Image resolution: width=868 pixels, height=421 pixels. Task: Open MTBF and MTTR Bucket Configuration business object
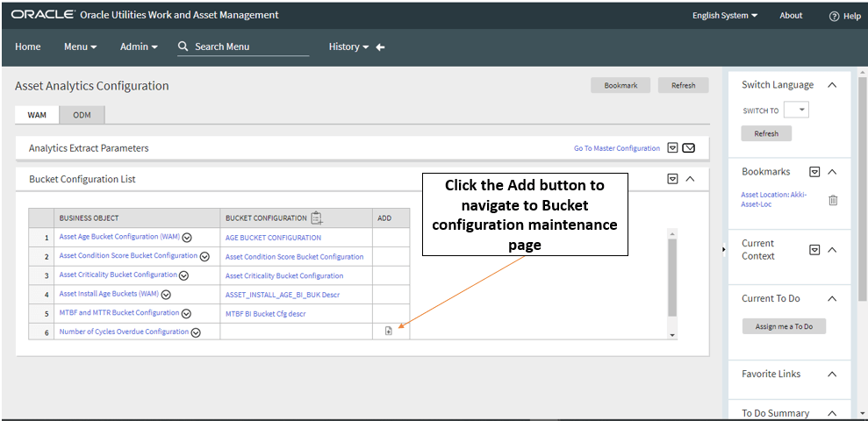(x=119, y=312)
